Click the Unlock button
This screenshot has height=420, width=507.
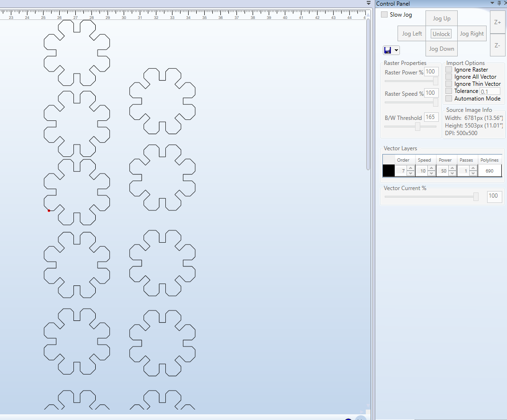pyautogui.click(x=441, y=34)
